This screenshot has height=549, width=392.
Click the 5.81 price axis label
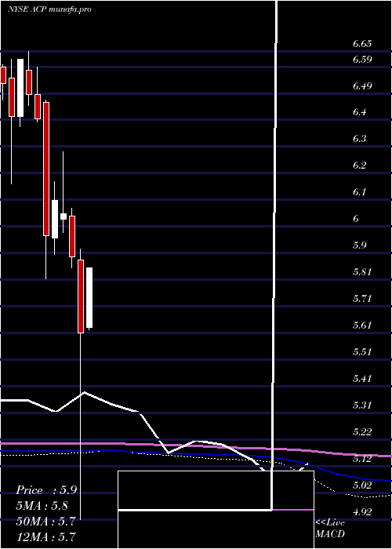point(362,272)
